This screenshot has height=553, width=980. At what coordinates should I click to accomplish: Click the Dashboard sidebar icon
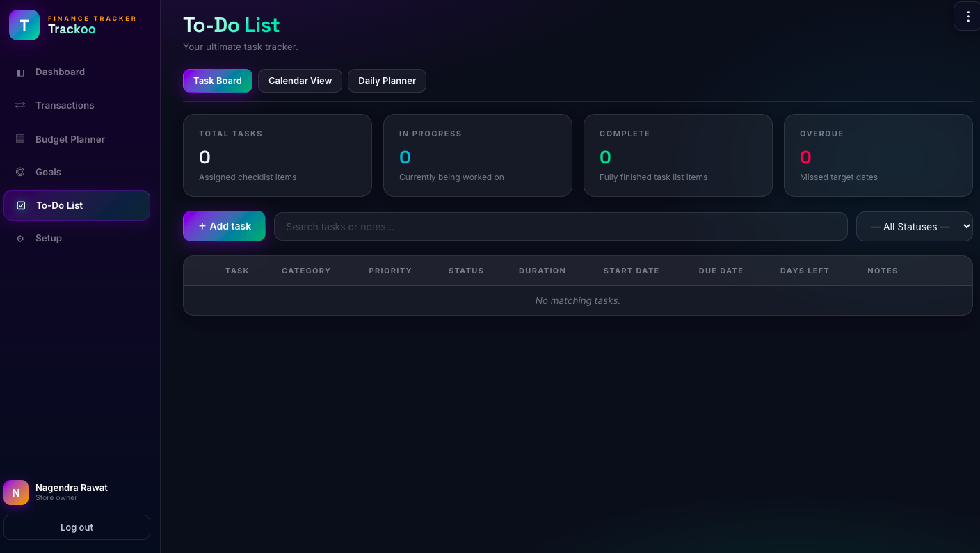click(20, 72)
